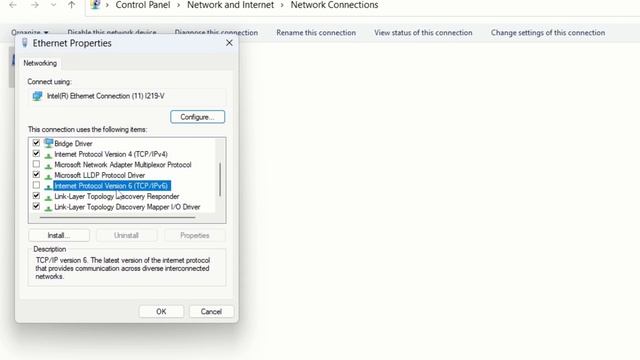Viewport: 640px width, 360px height.
Task: Toggle Link-Layer Topology Discovery Responder checkbox
Action: [36, 196]
